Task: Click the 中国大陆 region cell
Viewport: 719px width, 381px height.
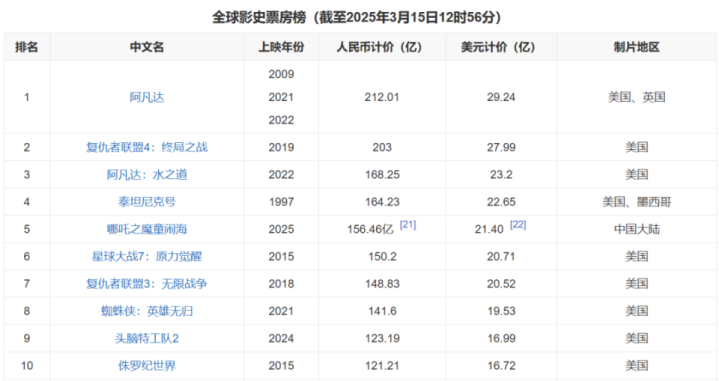Action: click(x=636, y=229)
